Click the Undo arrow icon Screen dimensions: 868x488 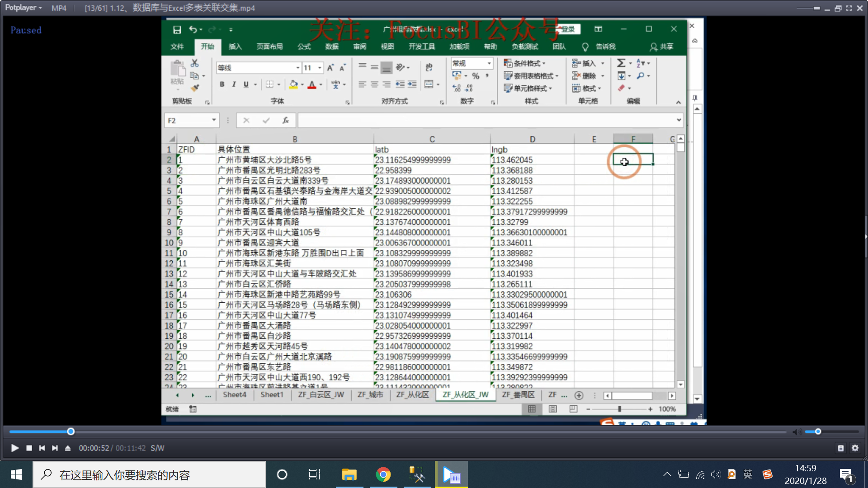tap(193, 29)
